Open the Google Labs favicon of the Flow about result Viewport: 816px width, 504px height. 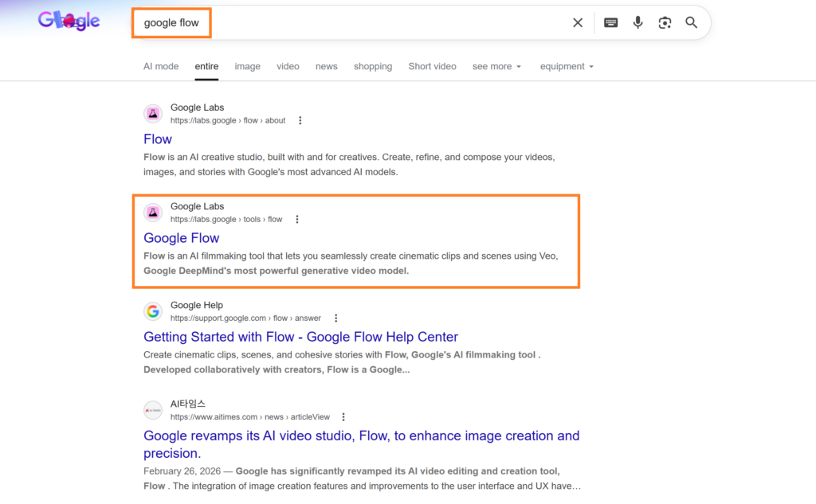[x=153, y=113]
